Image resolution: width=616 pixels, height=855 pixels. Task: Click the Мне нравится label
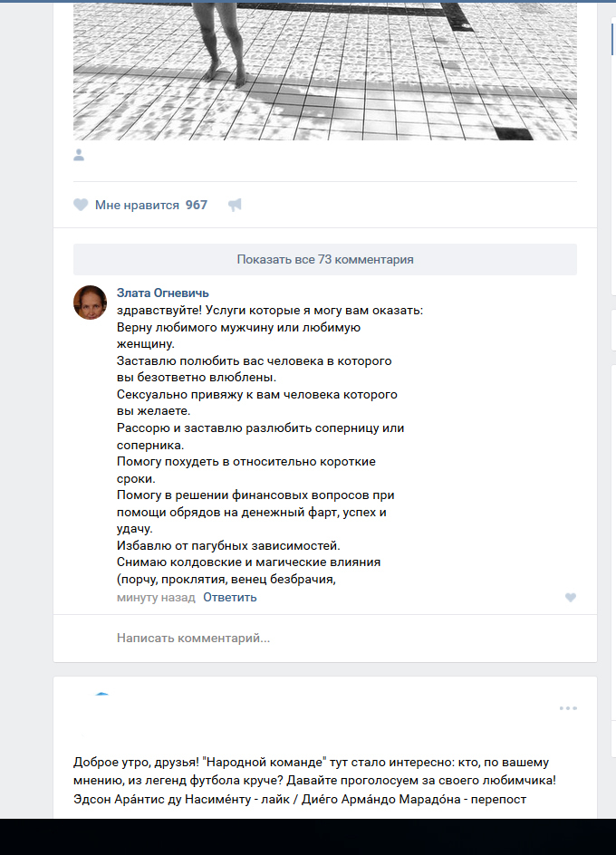click(137, 205)
